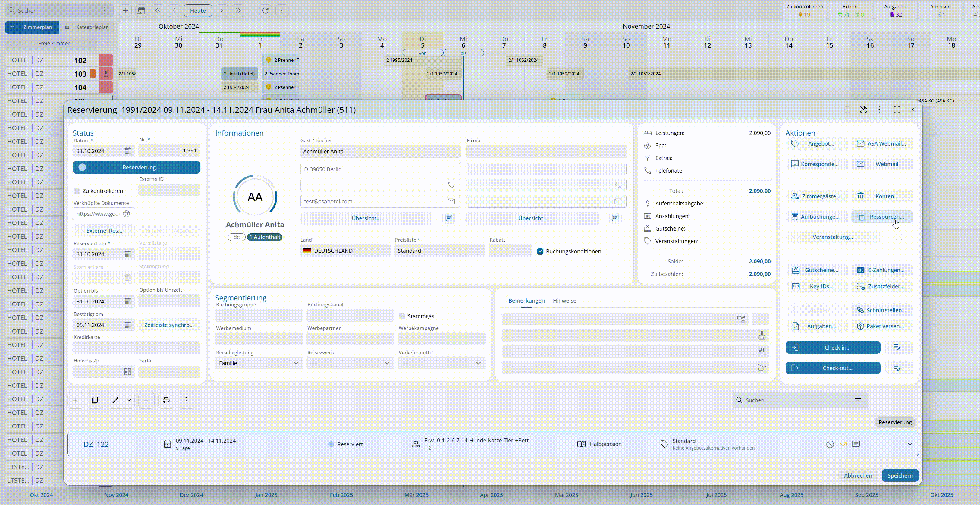Image resolution: width=980 pixels, height=505 pixels.
Task: Click the fullscreen icon in the dialog header
Action: tap(897, 109)
